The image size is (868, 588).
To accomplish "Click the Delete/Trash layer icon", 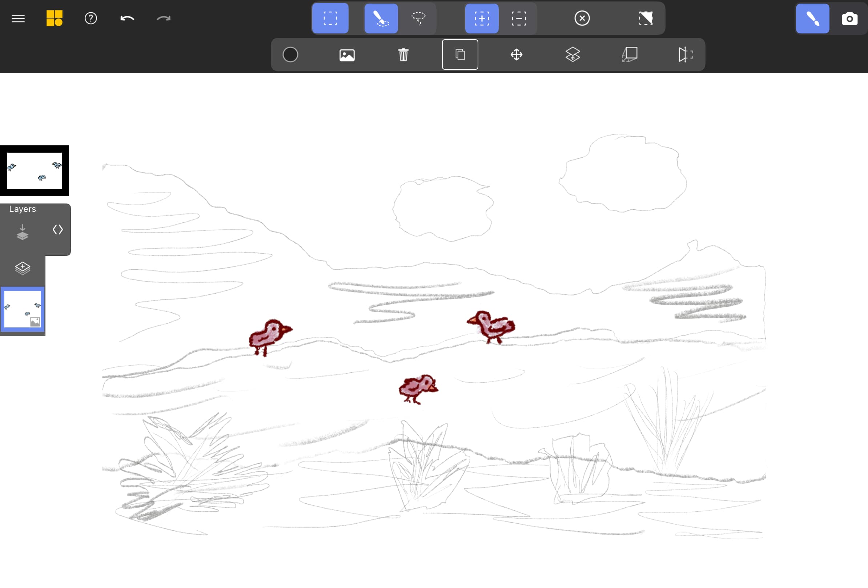I will 403,54.
